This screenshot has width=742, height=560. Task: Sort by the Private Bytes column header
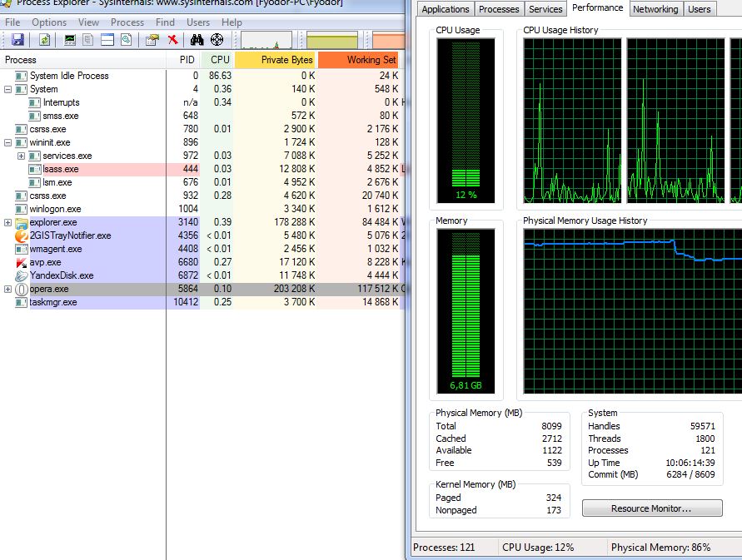point(276,60)
